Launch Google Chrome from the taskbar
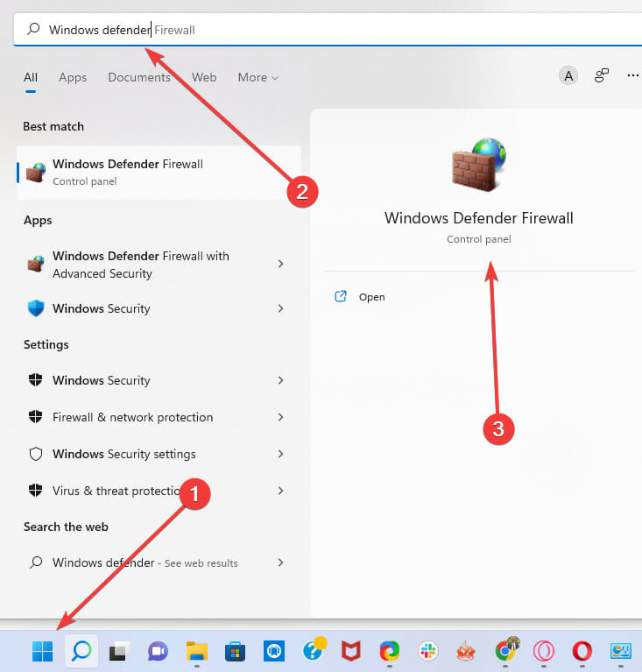642x672 pixels. (x=506, y=650)
